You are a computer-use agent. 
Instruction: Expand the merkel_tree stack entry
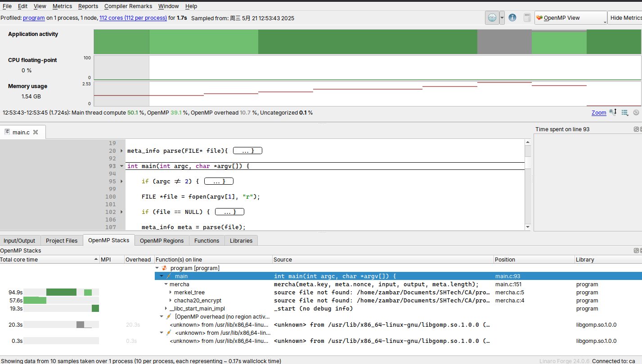[171, 293]
